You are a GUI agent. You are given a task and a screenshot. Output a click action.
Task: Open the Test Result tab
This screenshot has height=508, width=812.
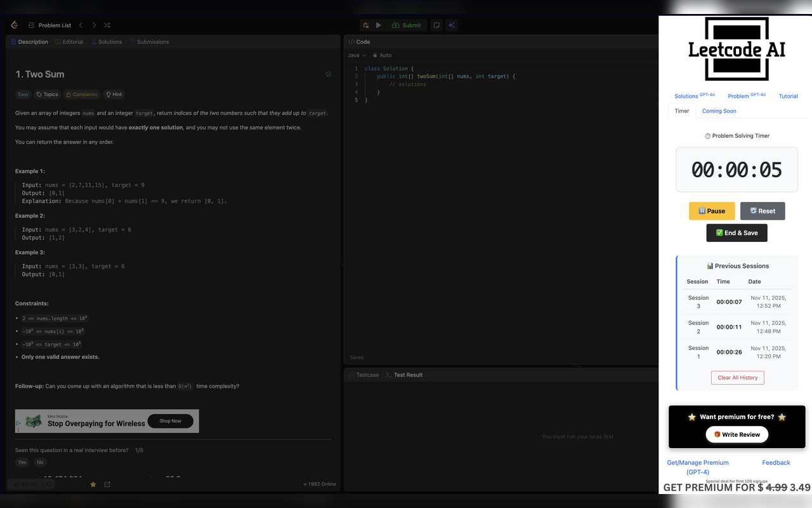pyautogui.click(x=404, y=375)
